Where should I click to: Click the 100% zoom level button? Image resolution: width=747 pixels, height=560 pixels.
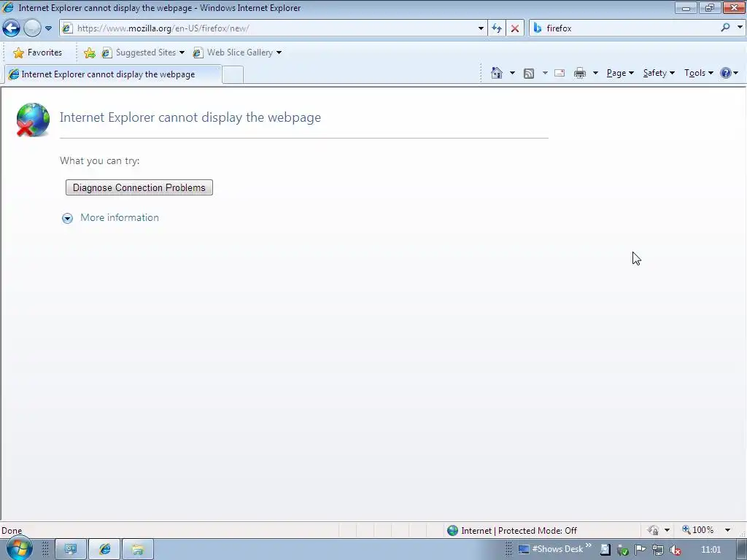[x=698, y=530]
